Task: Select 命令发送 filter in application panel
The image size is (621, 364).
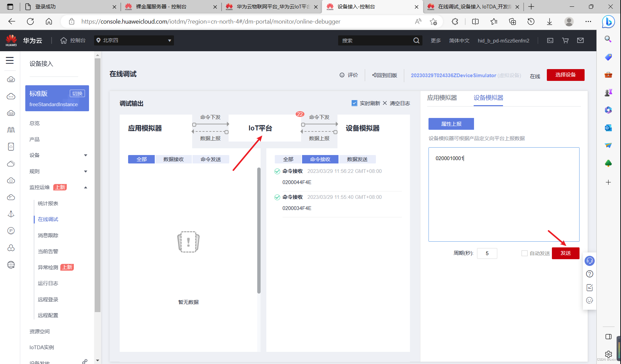Action: point(211,159)
